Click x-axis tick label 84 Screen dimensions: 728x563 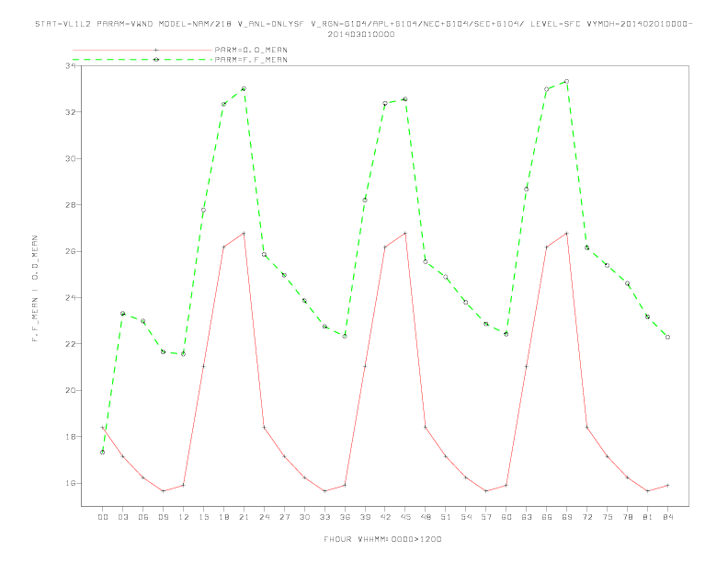(667, 517)
